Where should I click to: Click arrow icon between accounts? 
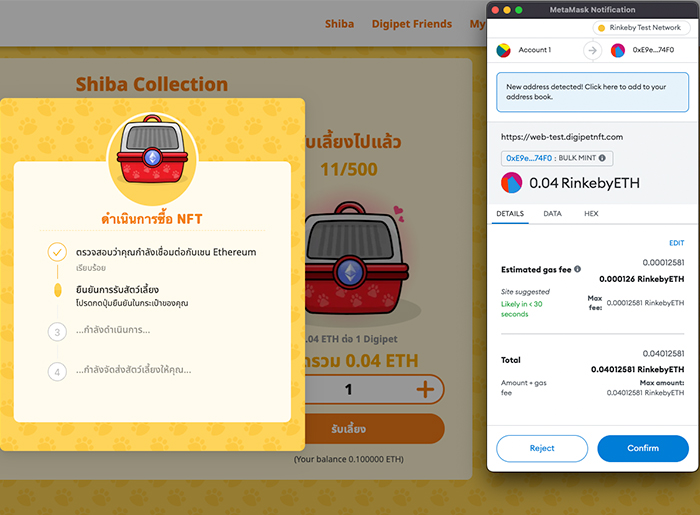[x=592, y=50]
